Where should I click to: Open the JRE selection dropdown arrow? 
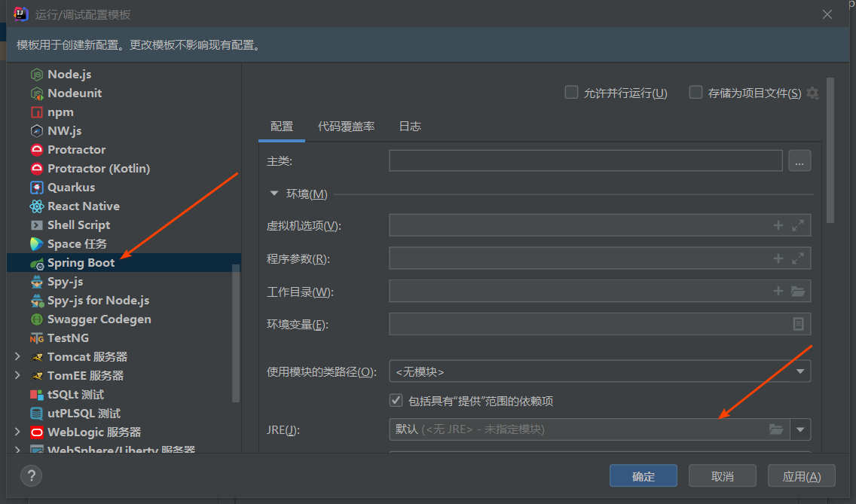tap(800, 429)
